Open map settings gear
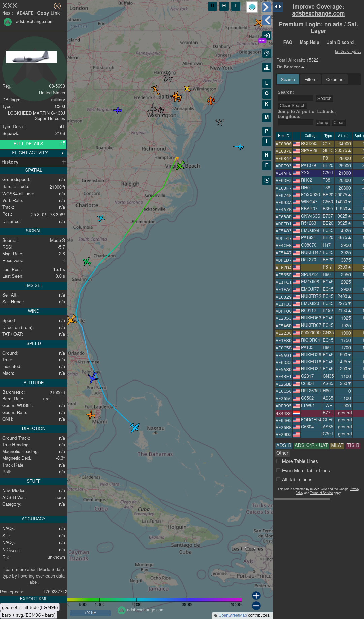 (267, 53)
